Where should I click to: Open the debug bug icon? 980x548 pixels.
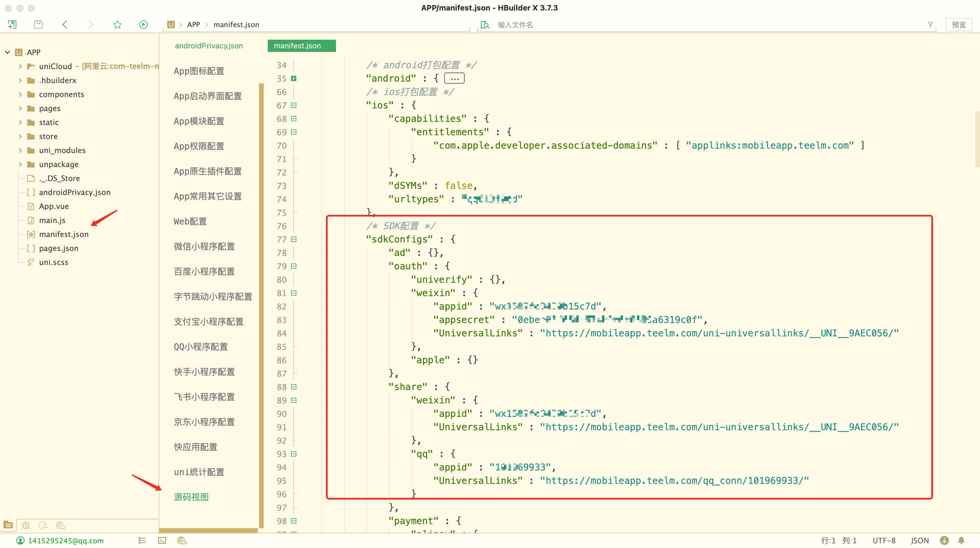pyautogui.click(x=25, y=525)
